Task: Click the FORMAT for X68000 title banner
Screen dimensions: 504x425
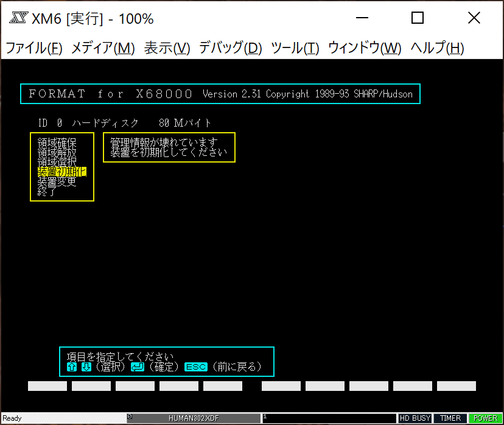Action: (x=220, y=94)
